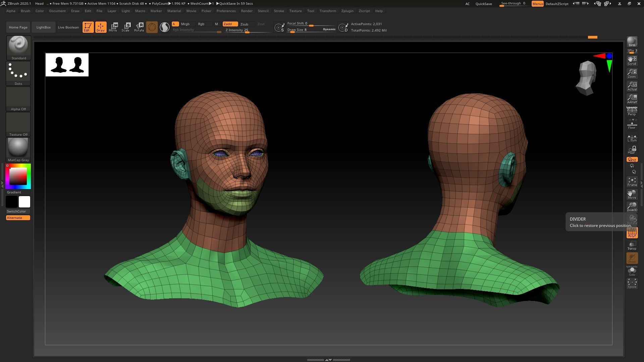Click the AAHalf icon
This screenshot has width=644, height=362.
click(632, 99)
